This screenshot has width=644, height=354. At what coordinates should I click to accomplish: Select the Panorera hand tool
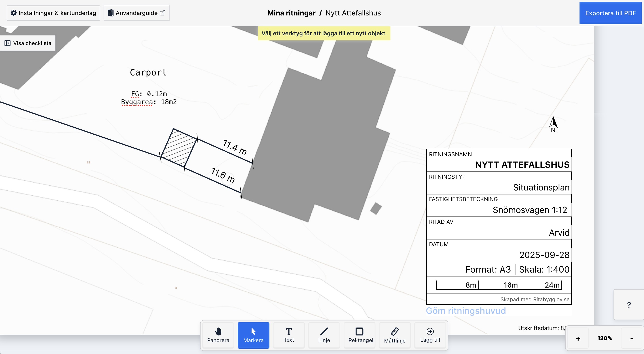click(x=218, y=335)
